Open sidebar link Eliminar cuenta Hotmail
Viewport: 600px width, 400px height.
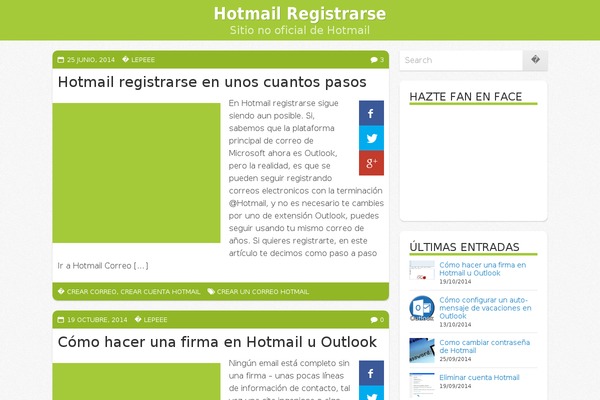[479, 377]
